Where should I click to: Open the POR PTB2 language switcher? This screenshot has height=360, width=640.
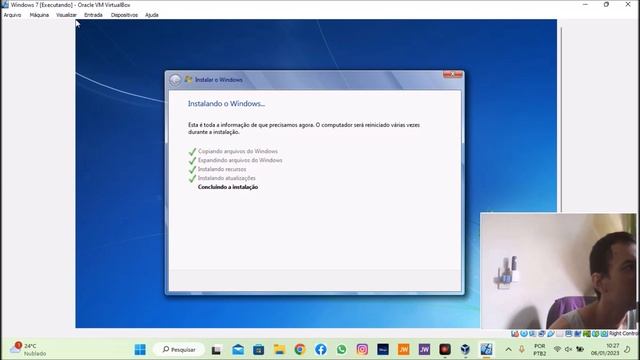[540, 350]
